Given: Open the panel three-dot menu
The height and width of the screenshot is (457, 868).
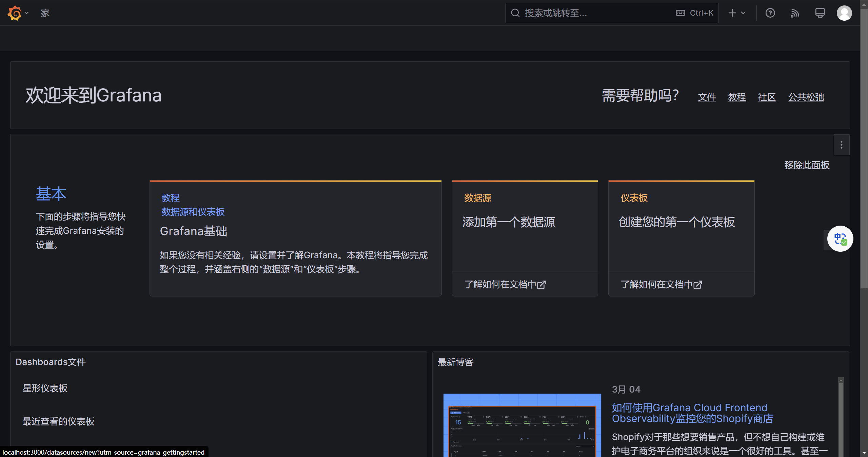Looking at the screenshot, I should coord(842,145).
